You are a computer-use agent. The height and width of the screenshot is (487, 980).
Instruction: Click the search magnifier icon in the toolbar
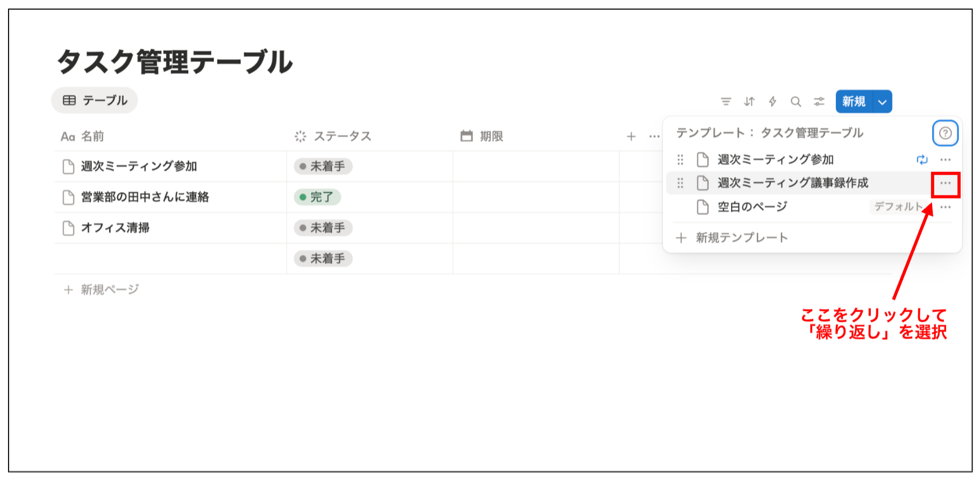tap(796, 101)
